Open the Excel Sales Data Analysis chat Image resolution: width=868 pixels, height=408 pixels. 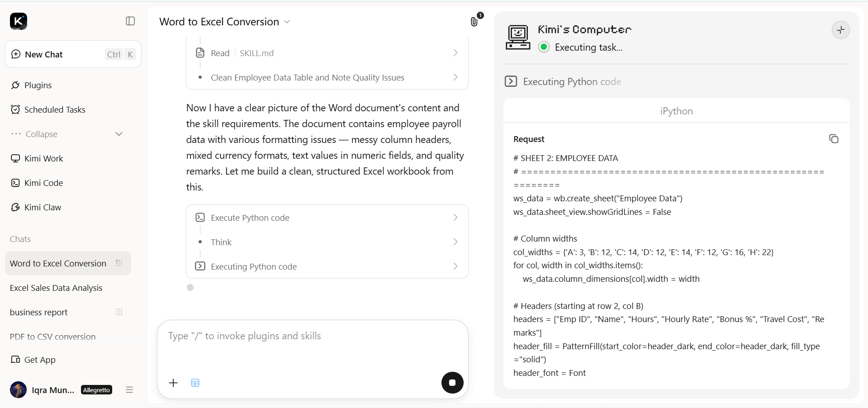(x=56, y=288)
